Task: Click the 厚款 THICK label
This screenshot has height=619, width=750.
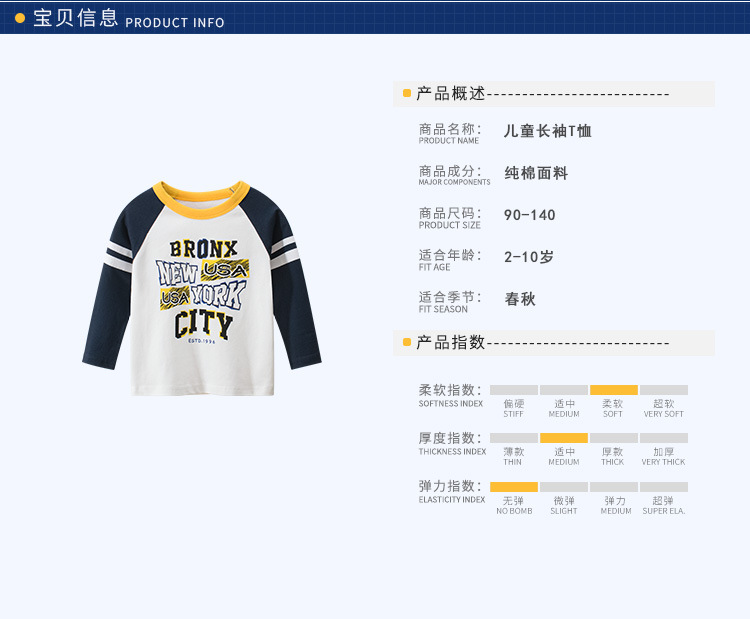Action: tap(613, 456)
